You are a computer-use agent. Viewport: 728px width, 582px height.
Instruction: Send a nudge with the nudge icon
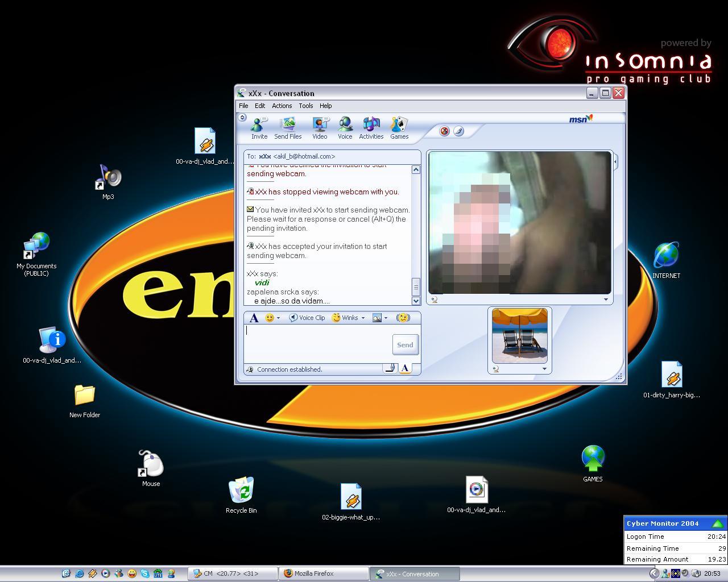point(403,318)
